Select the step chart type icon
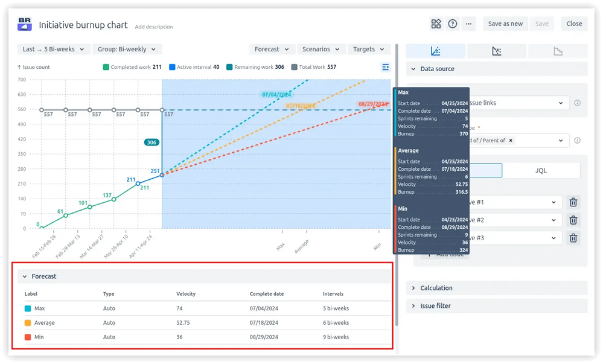 click(x=558, y=51)
